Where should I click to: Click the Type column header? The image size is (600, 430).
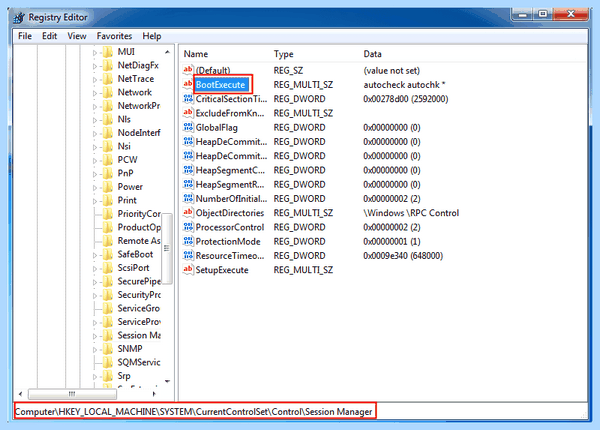pos(284,54)
